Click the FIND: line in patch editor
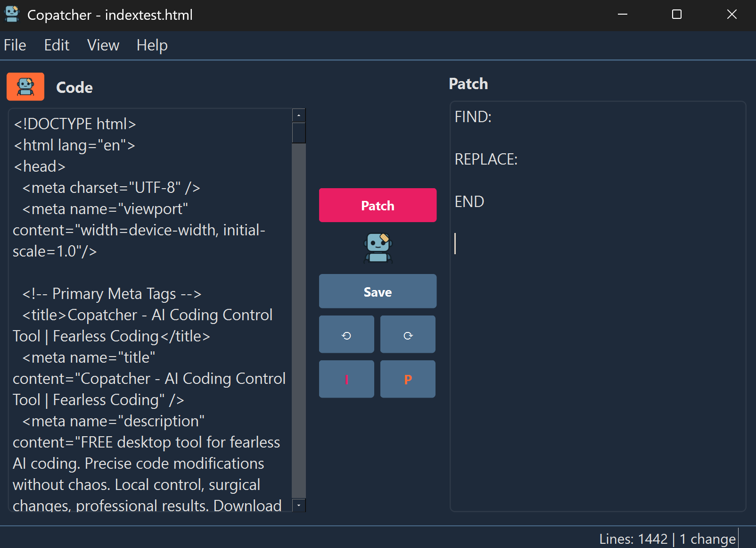This screenshot has height=548, width=756. [x=473, y=117]
